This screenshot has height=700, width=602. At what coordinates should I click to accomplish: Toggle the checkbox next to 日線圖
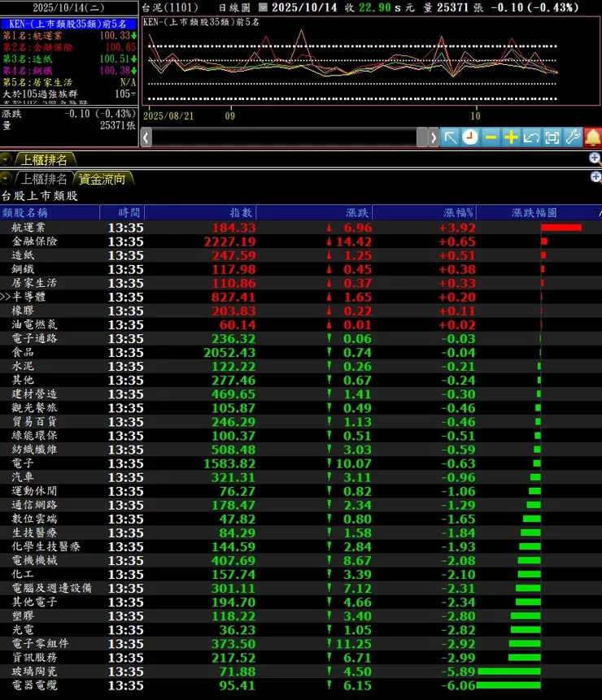(x=264, y=7)
